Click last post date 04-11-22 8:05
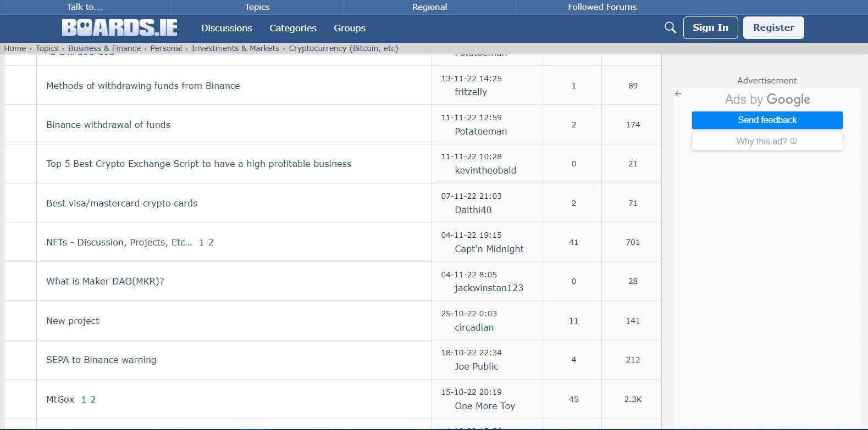 469,275
